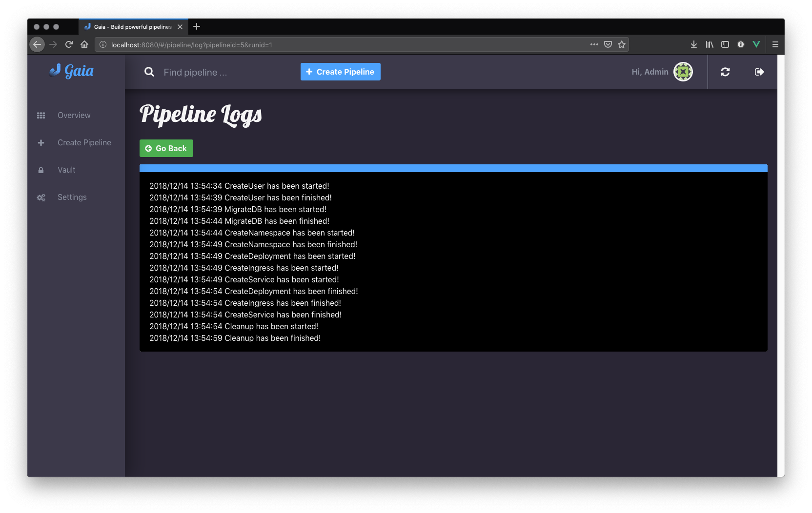This screenshot has height=513, width=812.
Task: Click the plus icon beside Create Pipeline sidebar item
Action: [x=41, y=143]
